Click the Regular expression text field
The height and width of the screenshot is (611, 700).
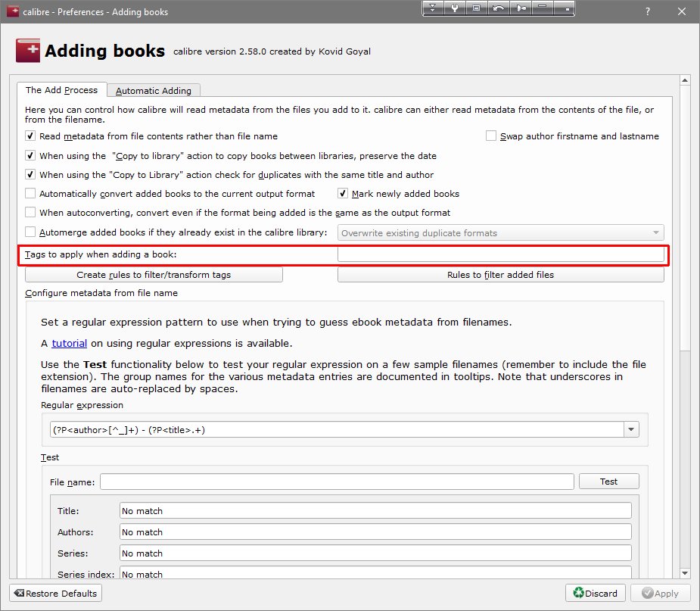click(337, 429)
